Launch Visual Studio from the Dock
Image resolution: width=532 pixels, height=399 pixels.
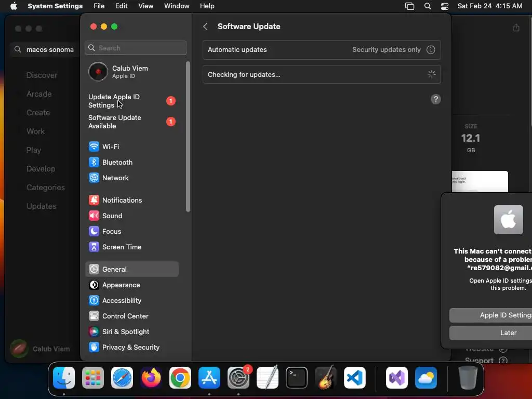click(396, 378)
